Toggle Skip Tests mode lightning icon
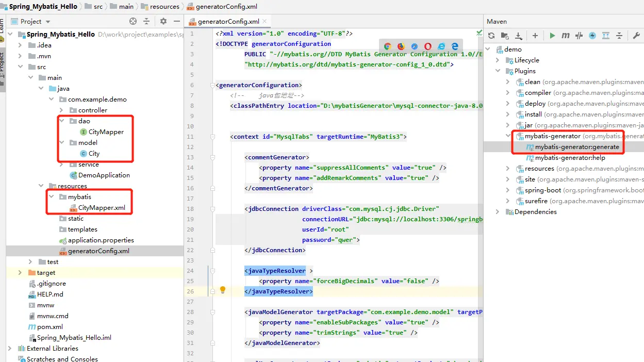The height and width of the screenshot is (362, 644). (x=592, y=36)
